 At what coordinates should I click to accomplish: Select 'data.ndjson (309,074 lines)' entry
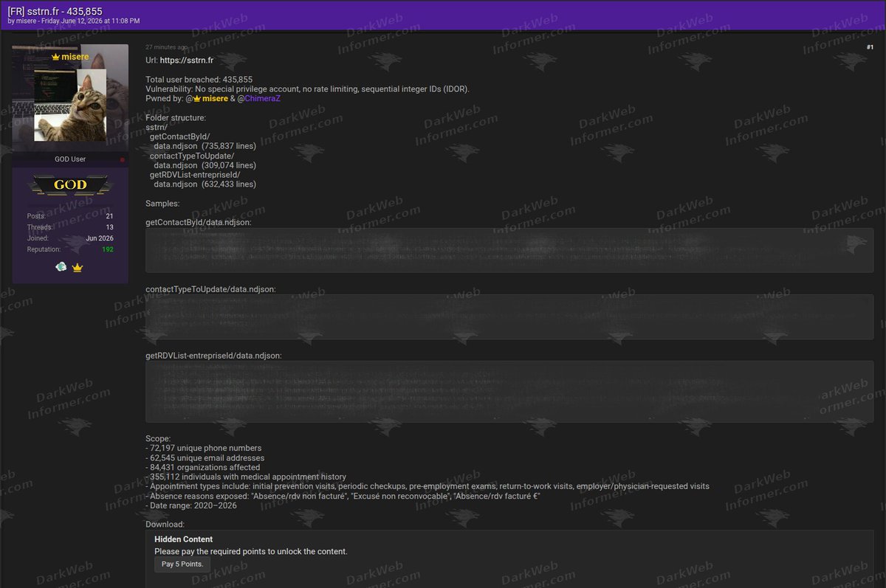[x=205, y=165]
